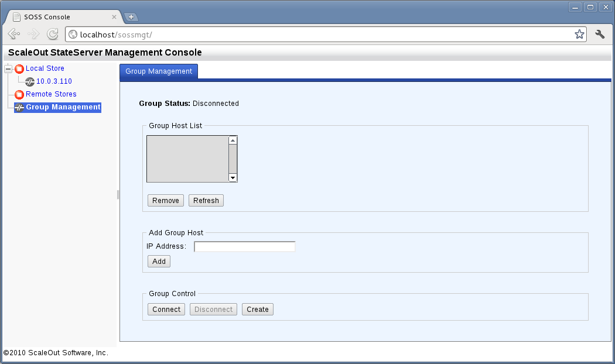615x364 pixels.
Task: Click the Create group button
Action: click(258, 310)
